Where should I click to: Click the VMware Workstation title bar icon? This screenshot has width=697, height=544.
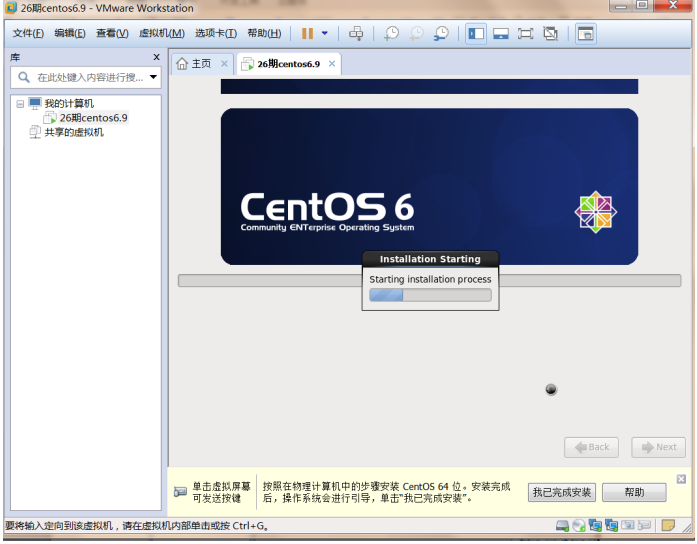pos(11,8)
